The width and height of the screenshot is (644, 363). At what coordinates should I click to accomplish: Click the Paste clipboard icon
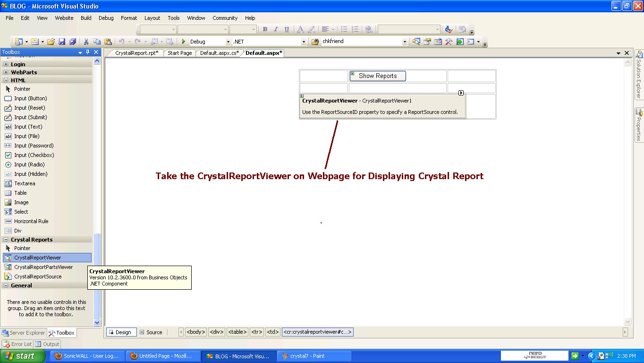(x=108, y=42)
